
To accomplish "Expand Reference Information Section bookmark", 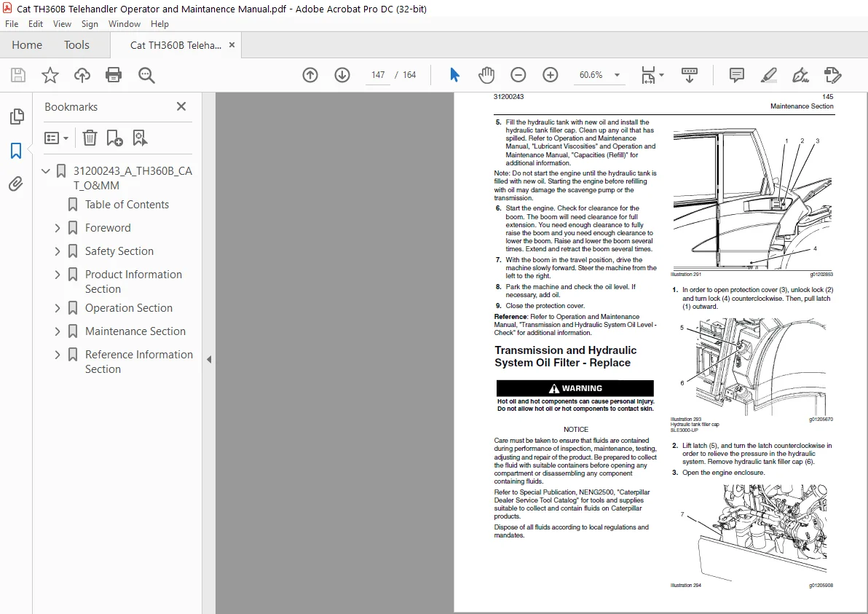I will (58, 354).
